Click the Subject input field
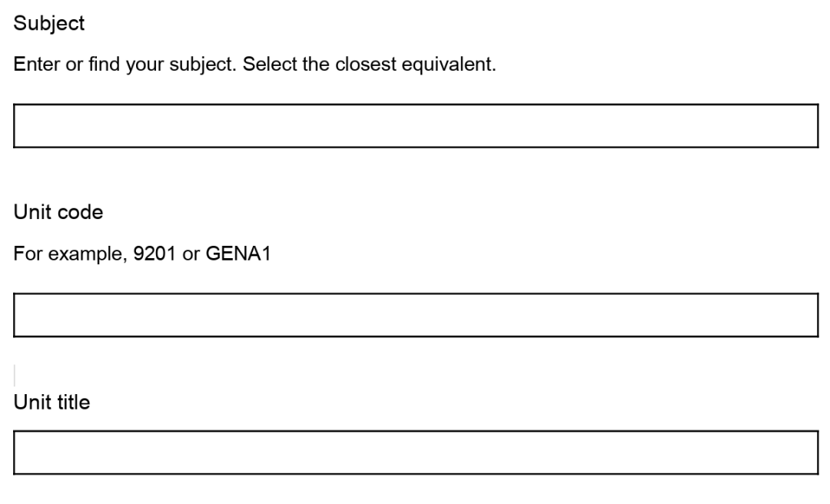The image size is (830, 504). (415, 126)
